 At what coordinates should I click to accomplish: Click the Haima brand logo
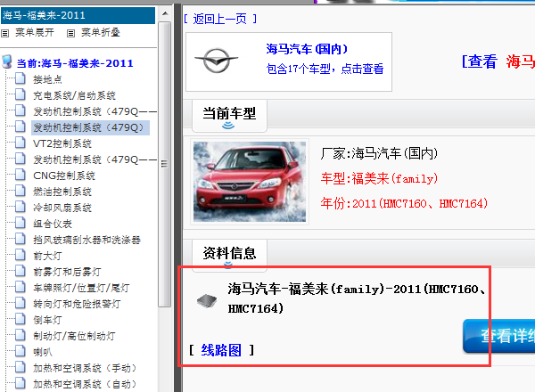coord(217,61)
